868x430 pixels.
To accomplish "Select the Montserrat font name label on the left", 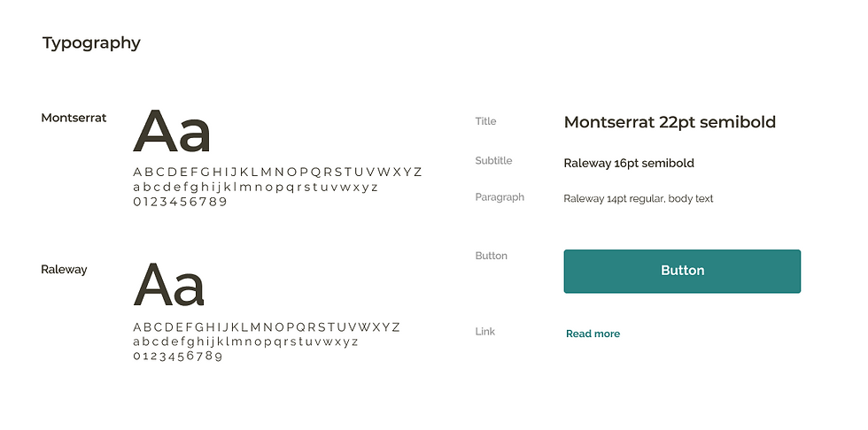I will (x=74, y=118).
